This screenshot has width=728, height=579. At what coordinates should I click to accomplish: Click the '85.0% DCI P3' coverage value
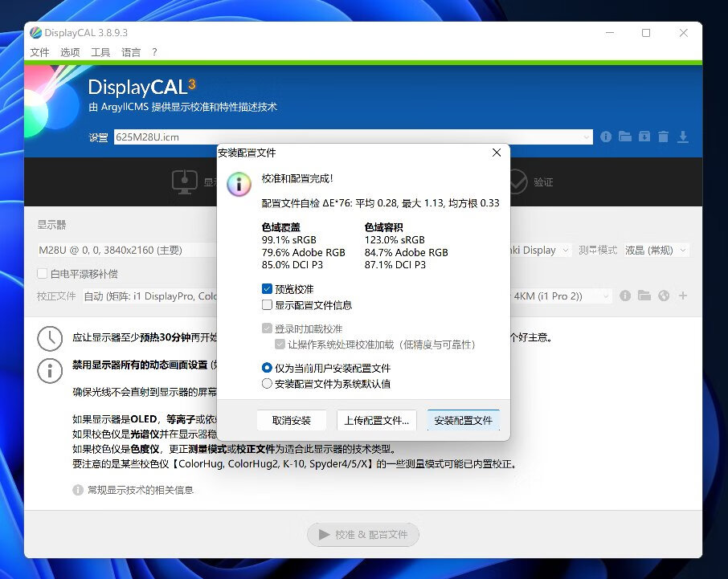(292, 264)
